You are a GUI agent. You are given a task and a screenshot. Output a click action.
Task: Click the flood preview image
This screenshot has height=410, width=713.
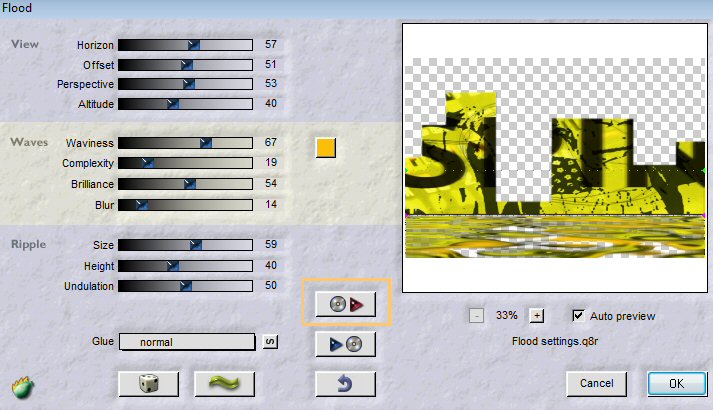pyautogui.click(x=555, y=158)
